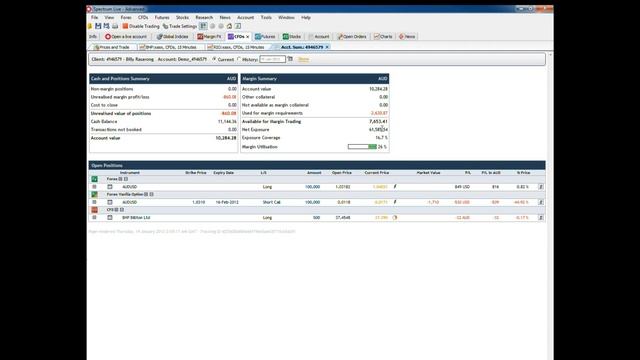
Task: Open Trade Settings from the toolbar
Action: [x=180, y=26]
